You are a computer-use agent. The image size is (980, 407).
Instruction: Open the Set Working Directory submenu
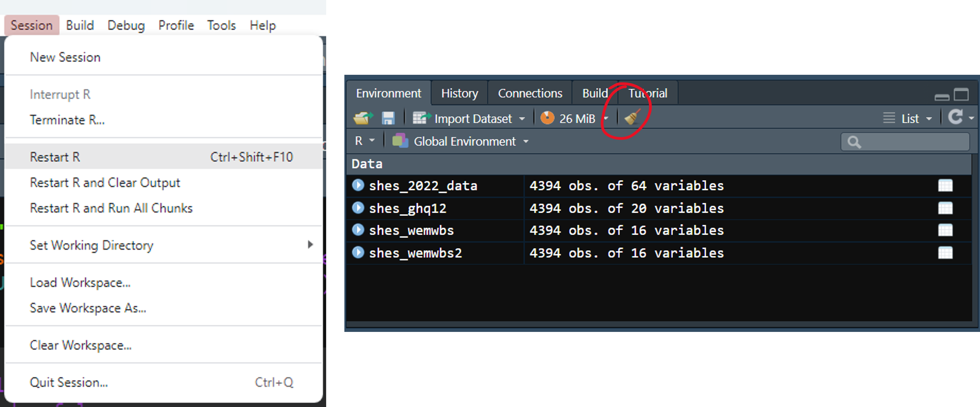coord(91,245)
